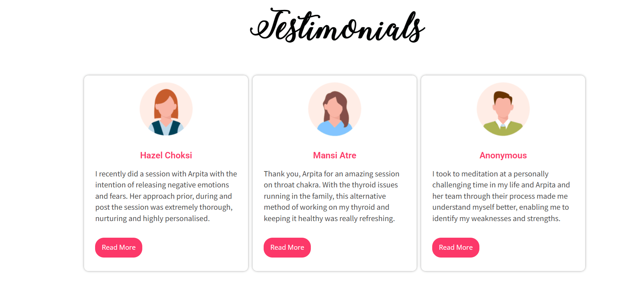The image size is (644, 288).
Task: Click the text line 'I took to meditation at a personally'
Action: (x=490, y=174)
